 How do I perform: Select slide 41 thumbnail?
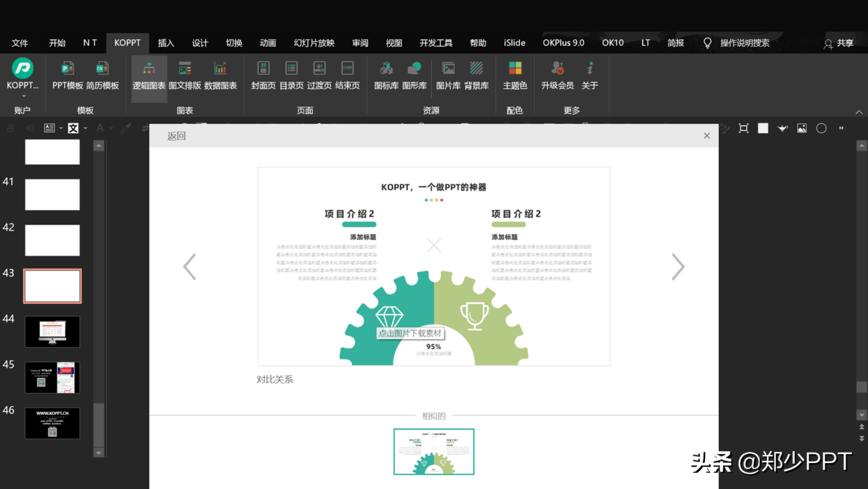tap(52, 195)
